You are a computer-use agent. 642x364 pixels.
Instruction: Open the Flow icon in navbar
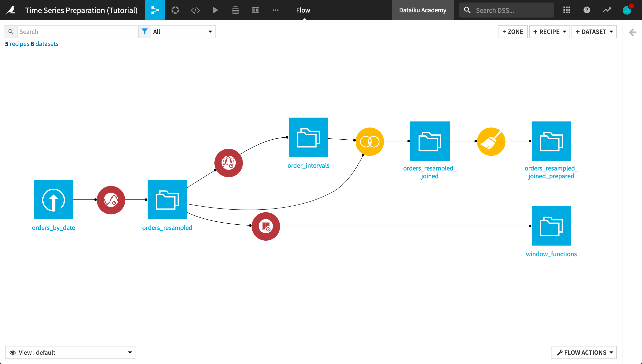(x=155, y=10)
